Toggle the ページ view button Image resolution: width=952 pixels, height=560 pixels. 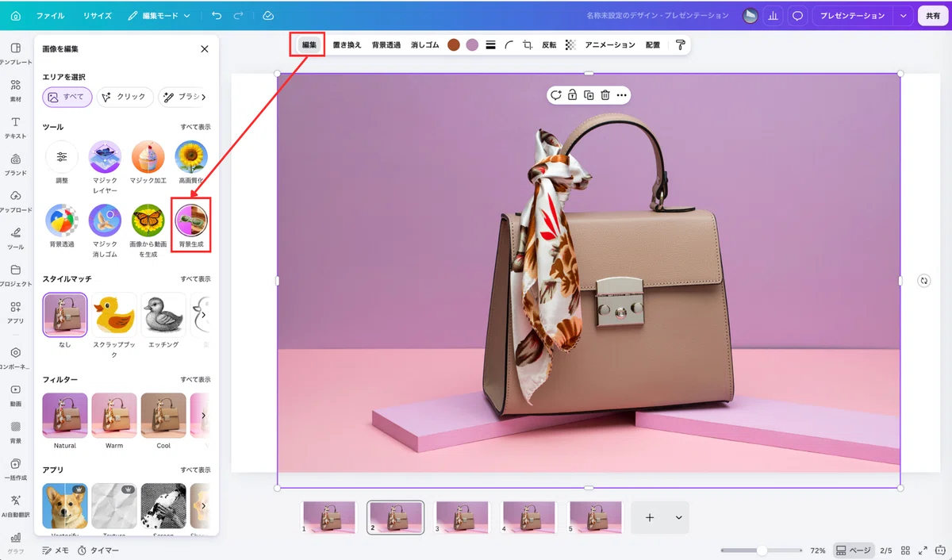[854, 550]
